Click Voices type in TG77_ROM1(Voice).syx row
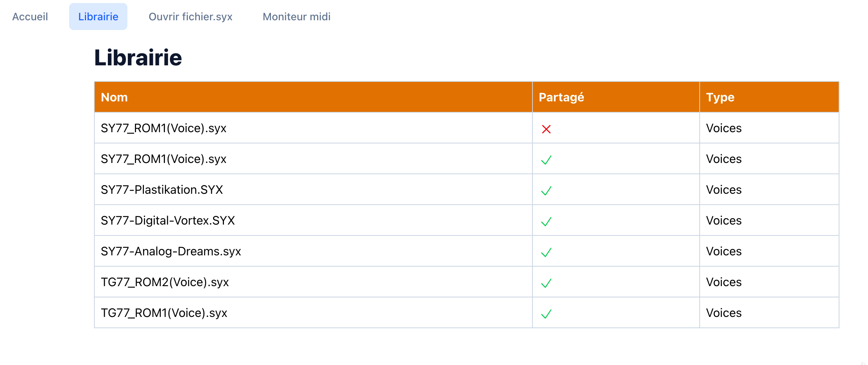Screen dimensions: 868x365 click(x=724, y=313)
